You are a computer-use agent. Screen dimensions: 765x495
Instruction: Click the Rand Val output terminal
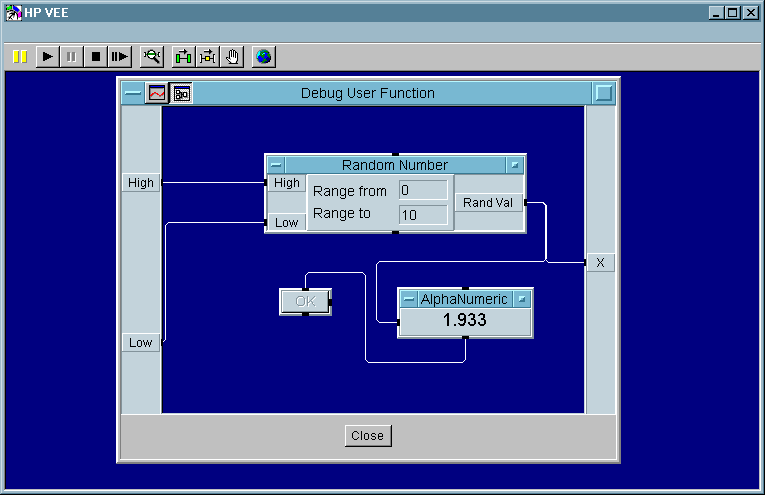click(490, 202)
